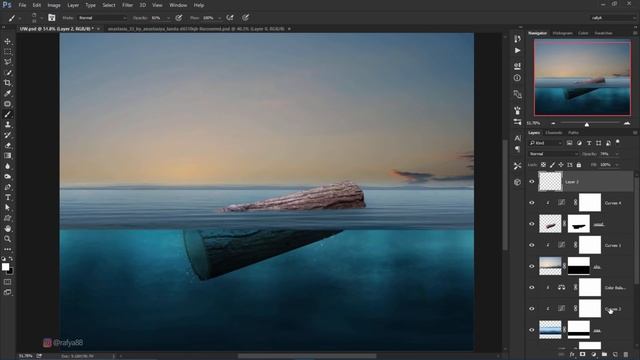Create a new group folder

(x=604, y=355)
